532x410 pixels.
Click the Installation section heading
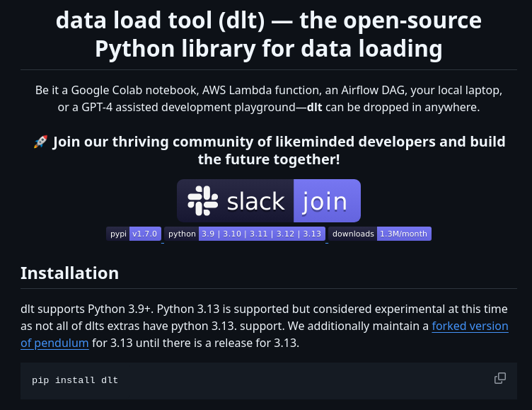[x=69, y=273]
